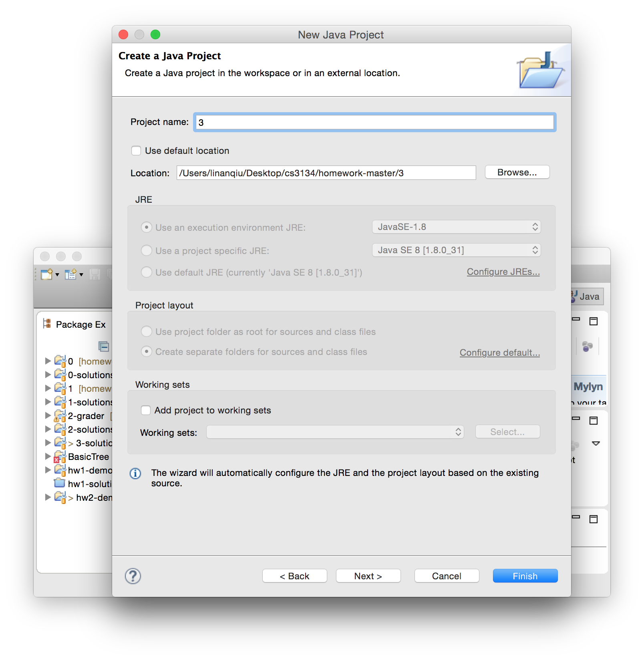
Task: Click the Configure JREs... link
Action: (x=503, y=272)
